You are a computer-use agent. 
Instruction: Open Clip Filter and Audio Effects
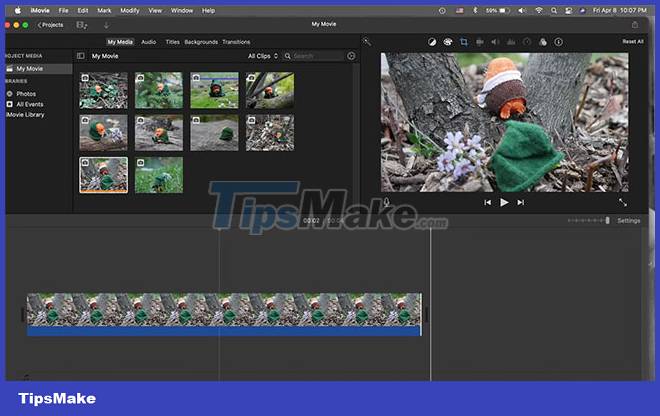click(x=543, y=42)
